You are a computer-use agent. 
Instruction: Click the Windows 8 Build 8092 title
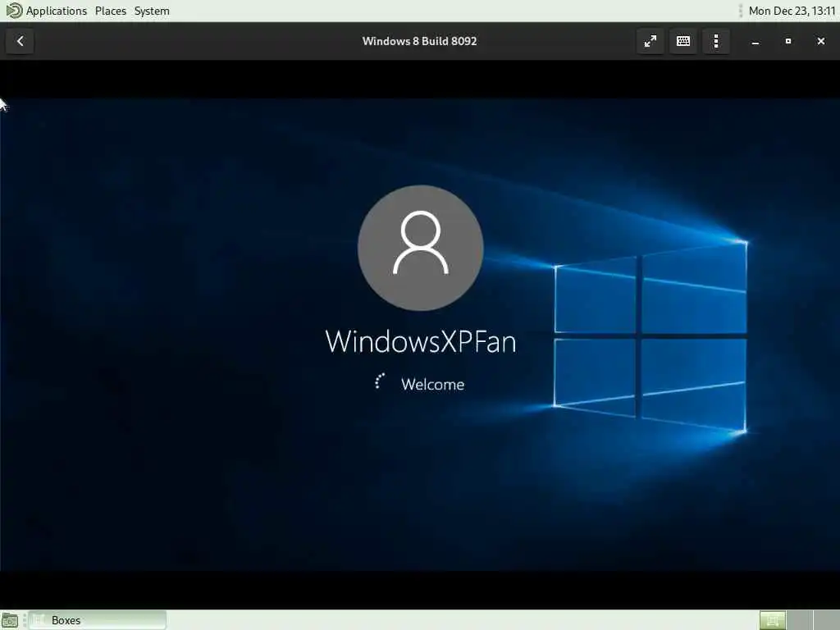[419, 41]
